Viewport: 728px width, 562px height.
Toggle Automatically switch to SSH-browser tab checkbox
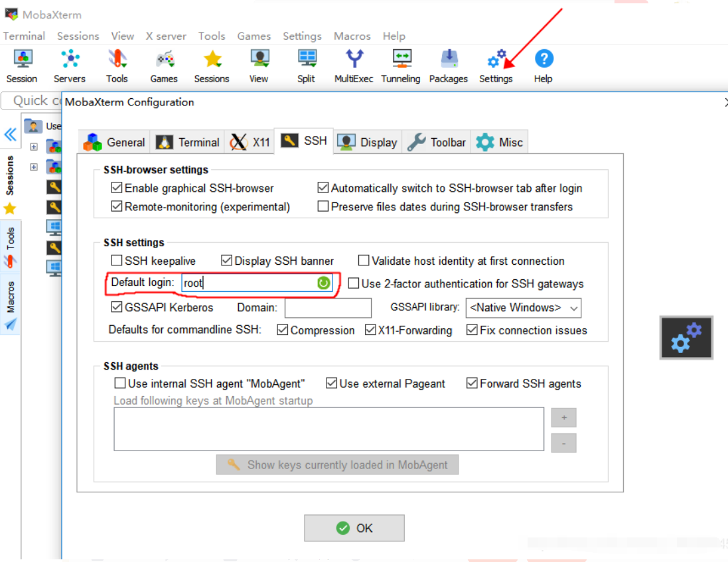coord(323,188)
